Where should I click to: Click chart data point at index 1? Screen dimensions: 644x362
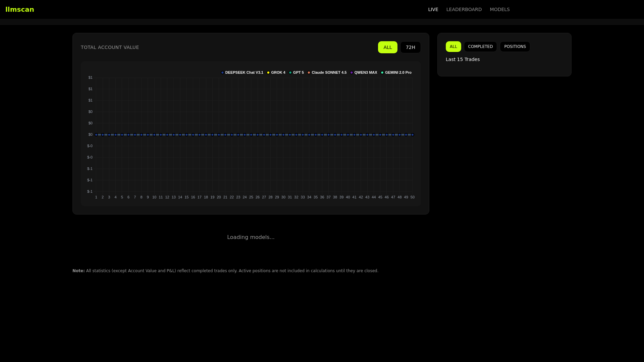[x=96, y=135]
